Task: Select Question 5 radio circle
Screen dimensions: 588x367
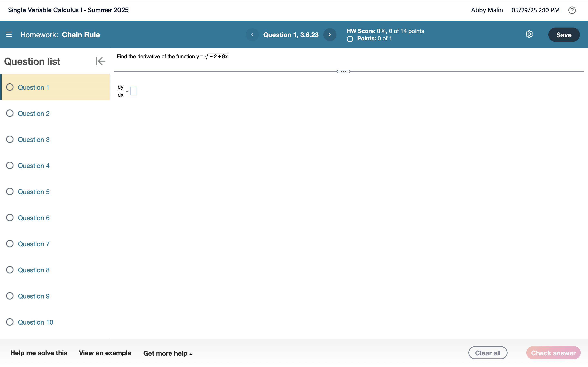Action: point(10,192)
